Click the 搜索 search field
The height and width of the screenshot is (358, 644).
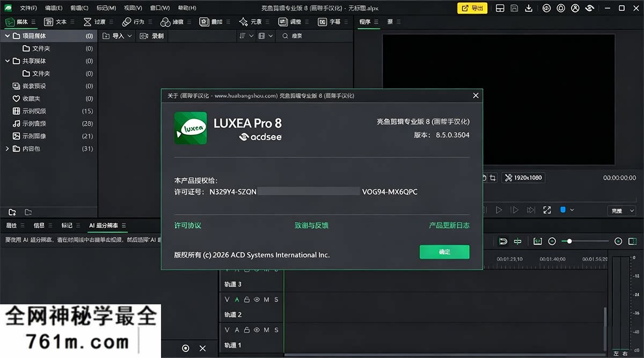(314, 36)
